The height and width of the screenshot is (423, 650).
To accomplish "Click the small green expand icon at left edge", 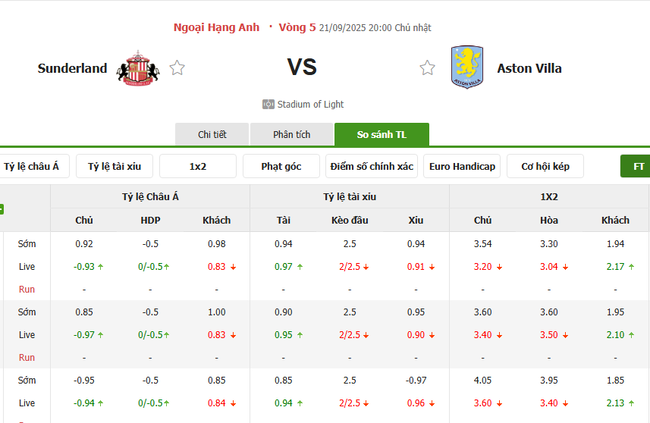I will click(x=2, y=209).
